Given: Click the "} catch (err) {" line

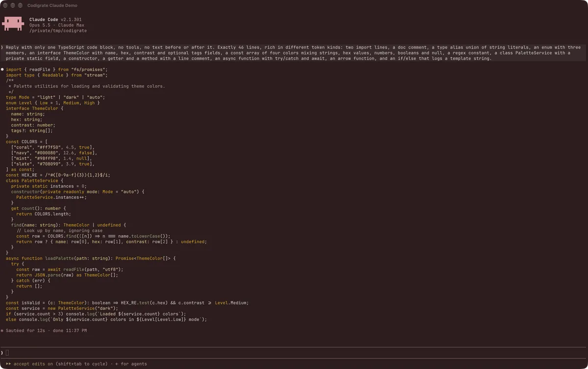Looking at the screenshot, I should 31,280.
